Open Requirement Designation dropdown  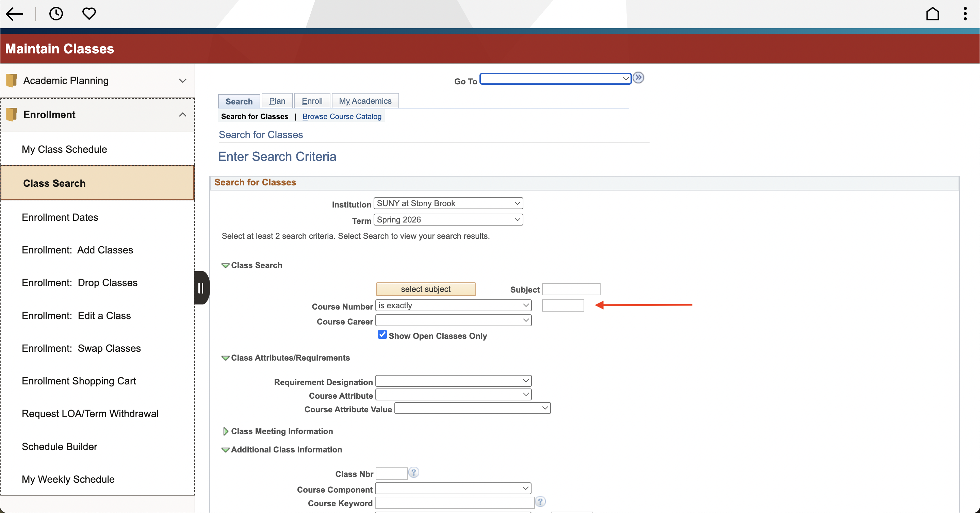[x=453, y=381]
